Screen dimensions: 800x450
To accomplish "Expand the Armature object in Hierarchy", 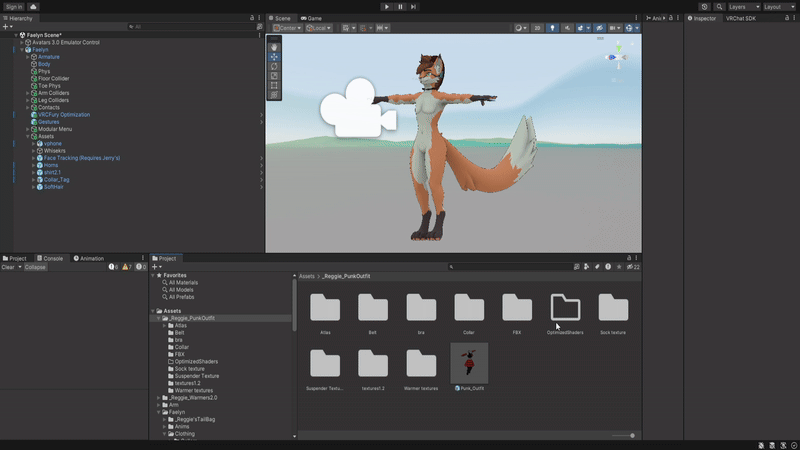I will 27,57.
